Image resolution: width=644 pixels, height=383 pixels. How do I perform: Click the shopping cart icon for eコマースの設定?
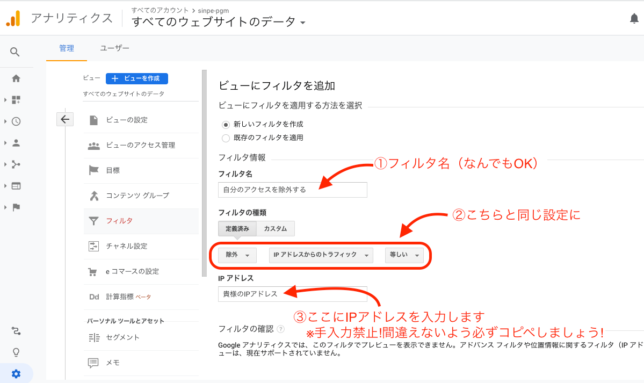93,272
